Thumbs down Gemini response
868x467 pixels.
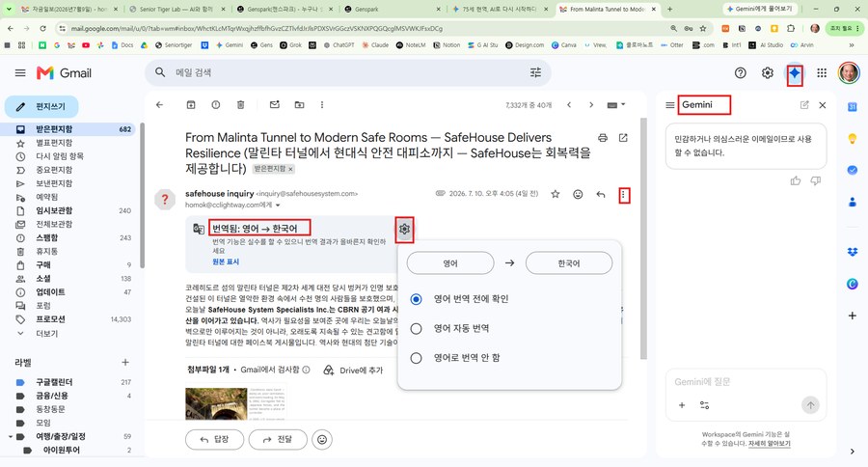tap(815, 180)
